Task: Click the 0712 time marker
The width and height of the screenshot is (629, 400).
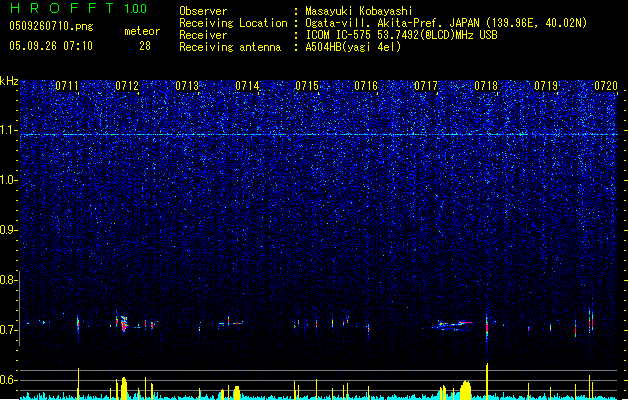Action: [127, 86]
